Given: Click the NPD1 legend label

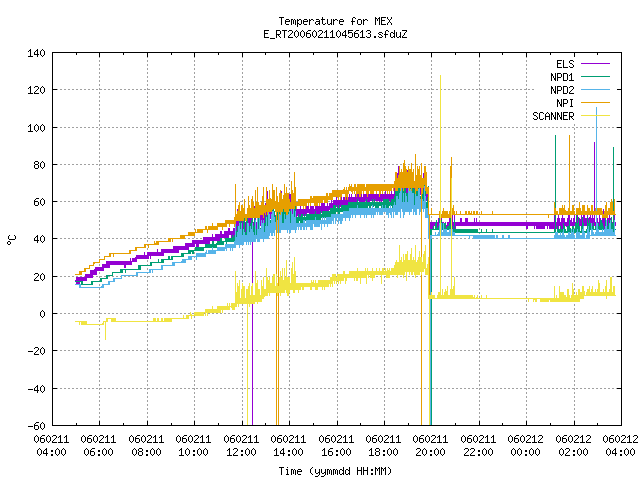Looking at the screenshot, I should (x=562, y=77).
